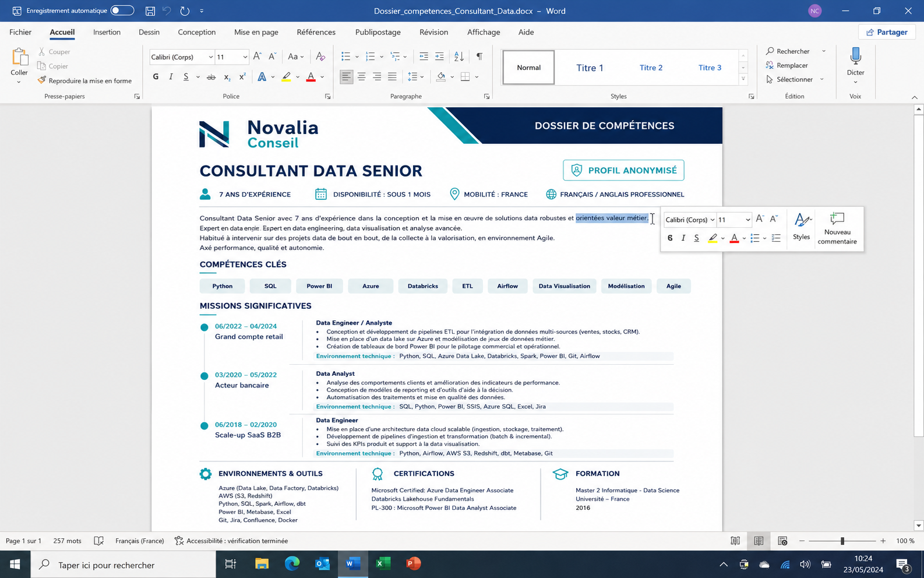
Task: Apply the Titre 2 style
Action: 651,68
